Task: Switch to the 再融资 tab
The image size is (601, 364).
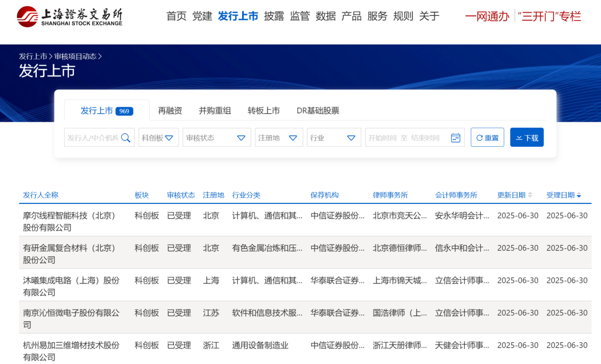Action: [x=169, y=111]
